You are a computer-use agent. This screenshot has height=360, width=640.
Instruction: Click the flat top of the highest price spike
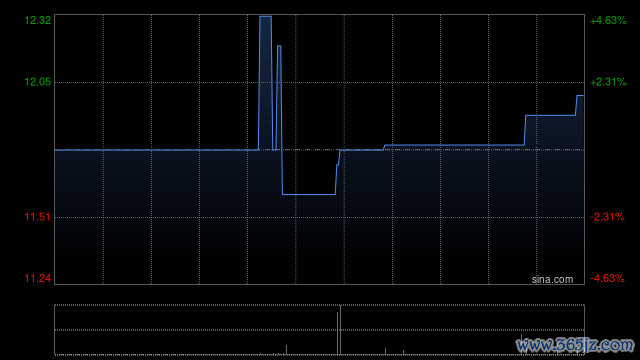coord(265,17)
